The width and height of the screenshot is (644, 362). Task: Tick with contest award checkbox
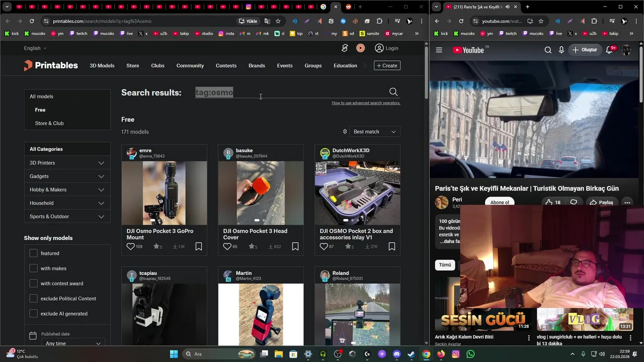33,284
